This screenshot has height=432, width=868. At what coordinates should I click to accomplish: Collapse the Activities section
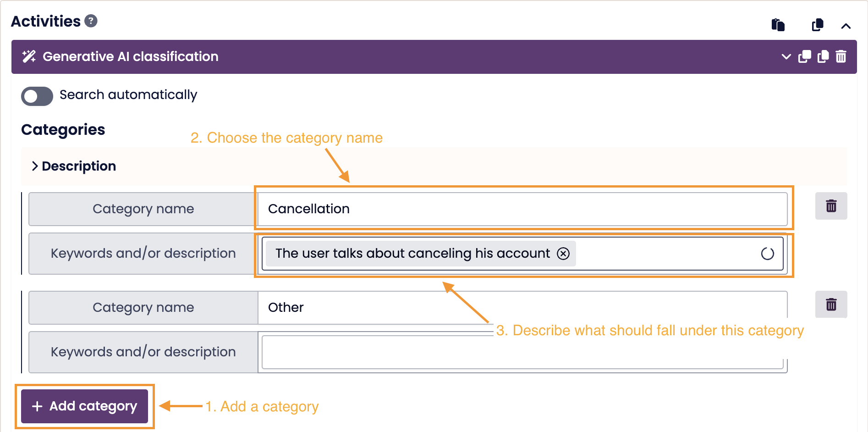[x=846, y=26]
